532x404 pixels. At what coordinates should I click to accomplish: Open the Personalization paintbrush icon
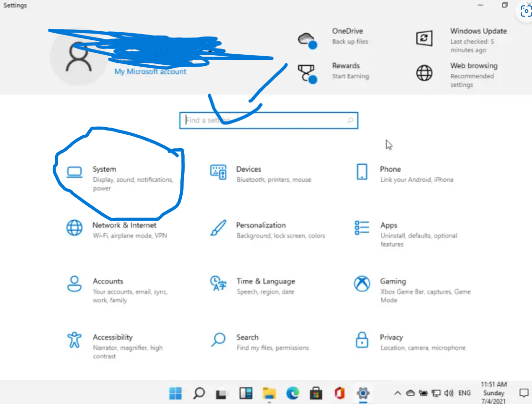218,228
